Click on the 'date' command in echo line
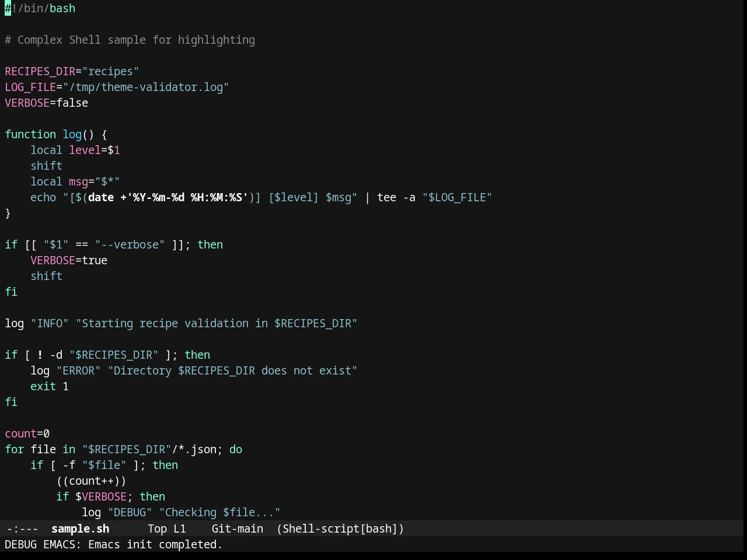747x560 pixels. click(101, 197)
